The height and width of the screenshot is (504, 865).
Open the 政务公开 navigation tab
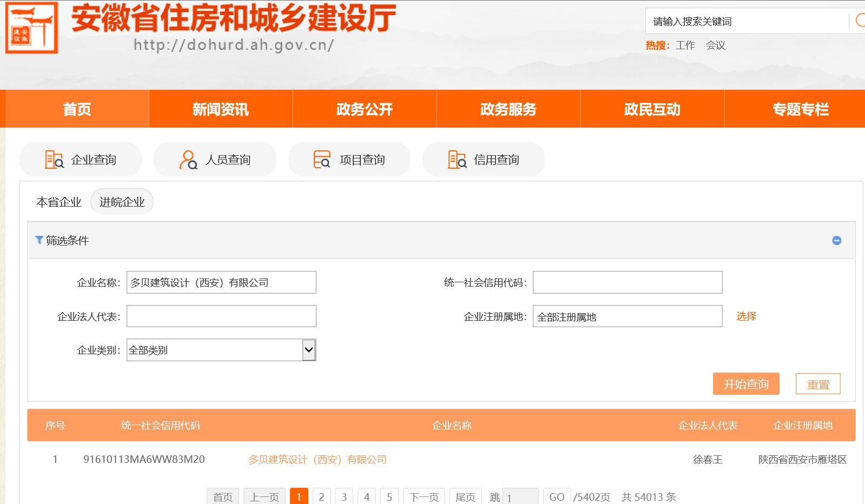click(x=365, y=109)
